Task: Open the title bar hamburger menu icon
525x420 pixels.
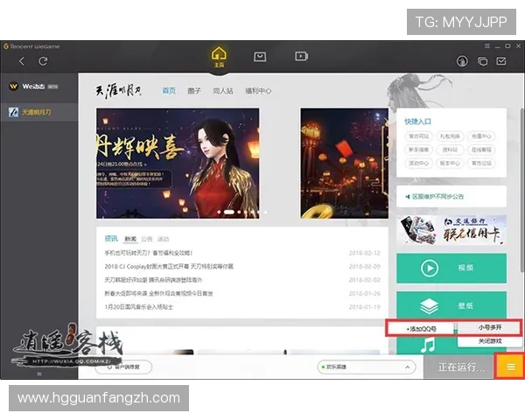Action: coord(487,45)
